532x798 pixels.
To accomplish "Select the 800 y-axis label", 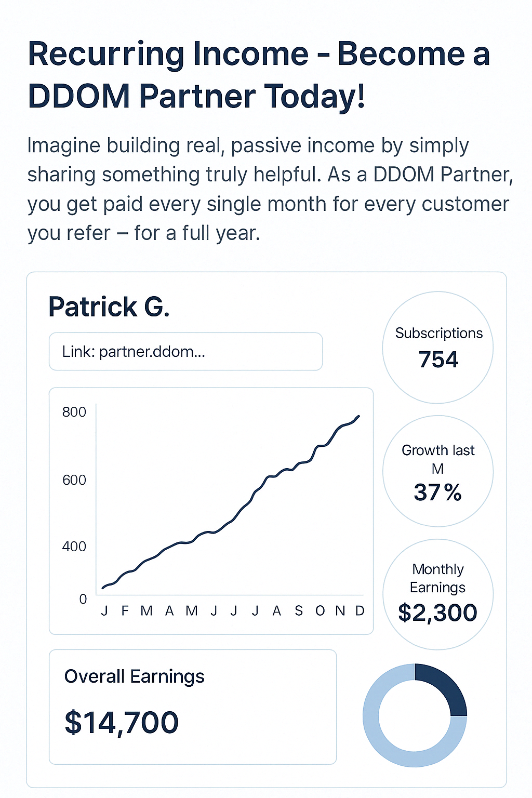I will pos(74,413).
